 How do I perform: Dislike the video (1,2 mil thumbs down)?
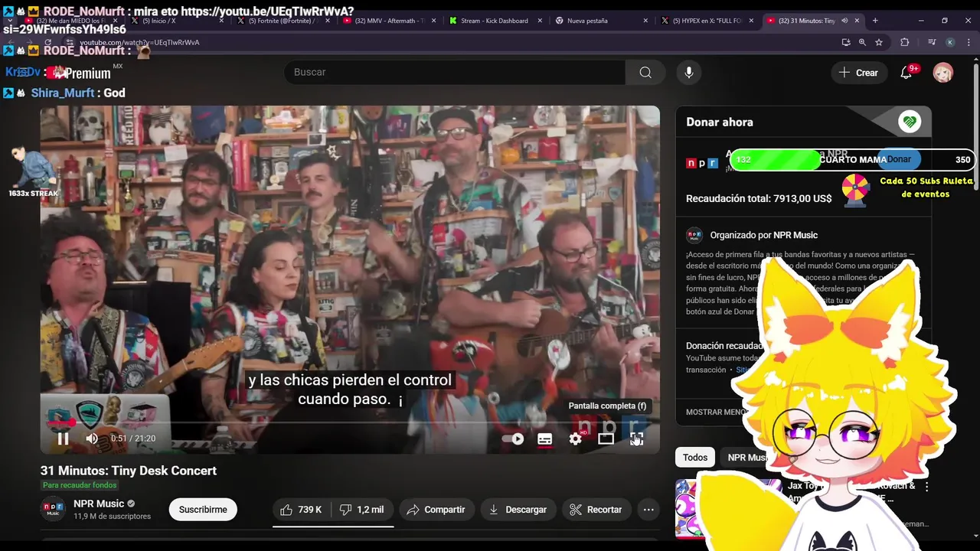click(361, 510)
